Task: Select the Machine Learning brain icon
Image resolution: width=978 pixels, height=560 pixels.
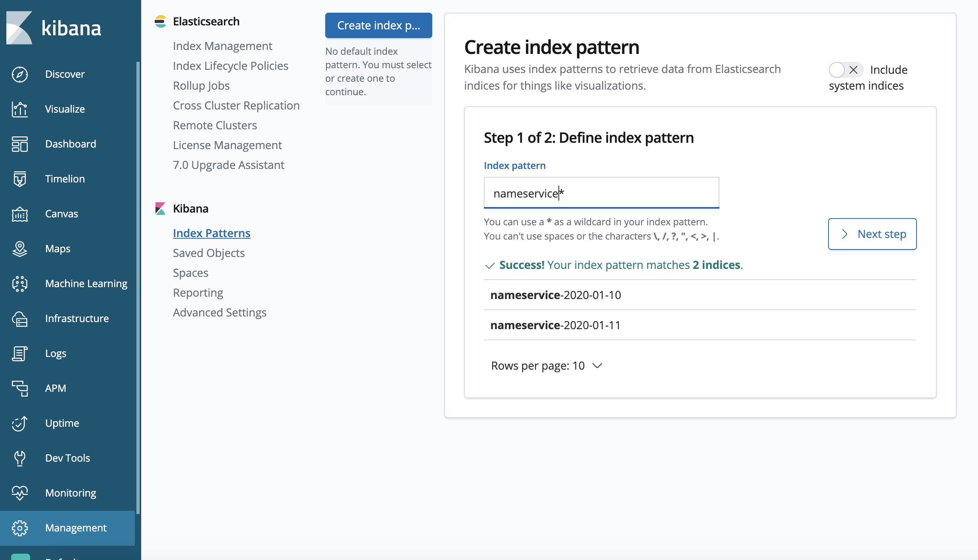Action: click(x=19, y=284)
